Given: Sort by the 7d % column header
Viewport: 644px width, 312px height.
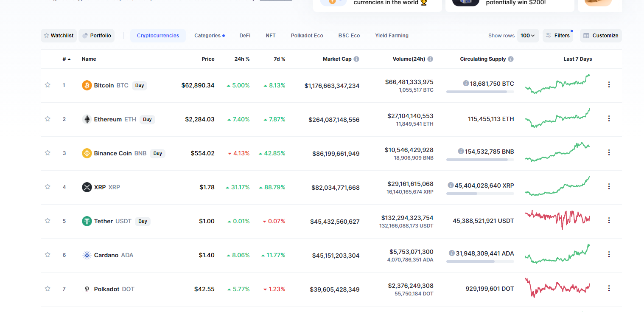Looking at the screenshot, I should (280, 59).
